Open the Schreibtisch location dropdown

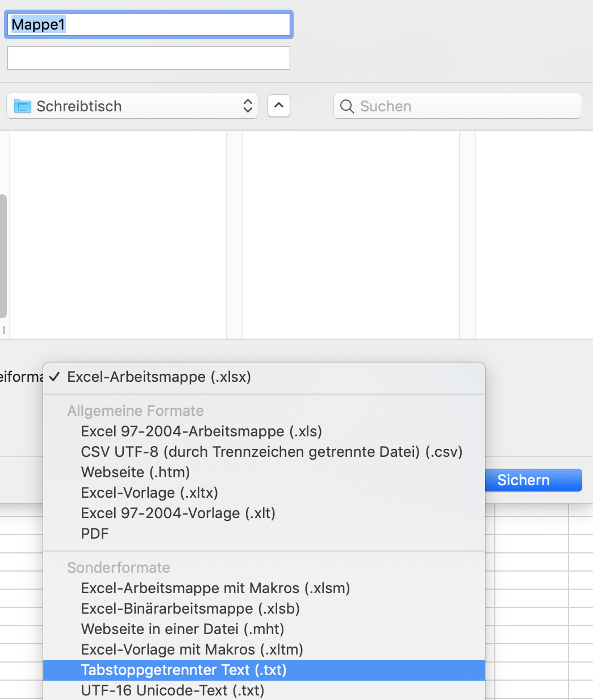pos(132,106)
